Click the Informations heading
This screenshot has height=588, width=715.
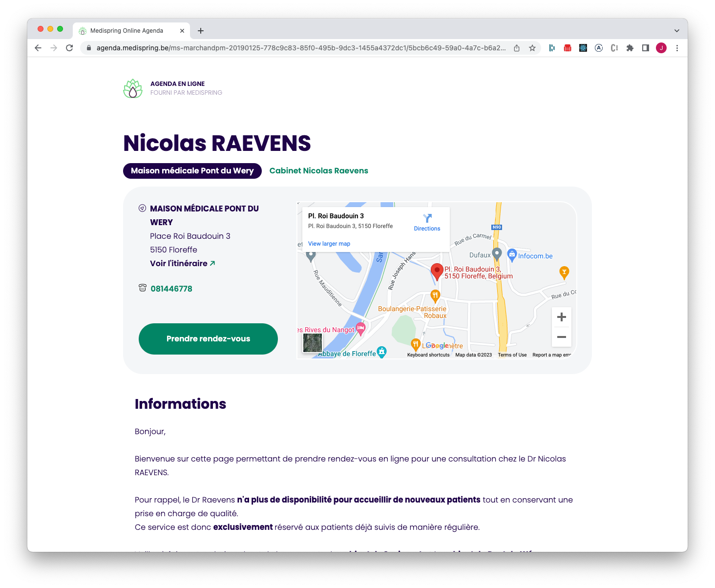coord(180,404)
